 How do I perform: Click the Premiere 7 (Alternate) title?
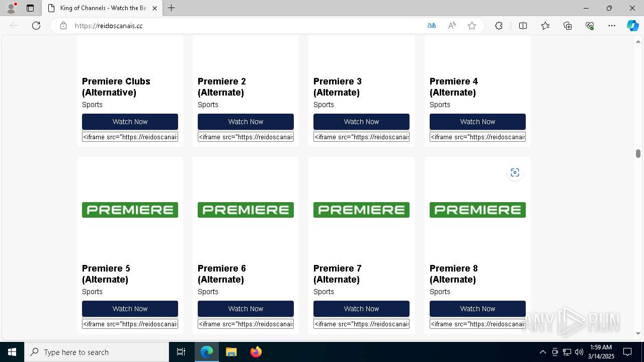pos(338,274)
